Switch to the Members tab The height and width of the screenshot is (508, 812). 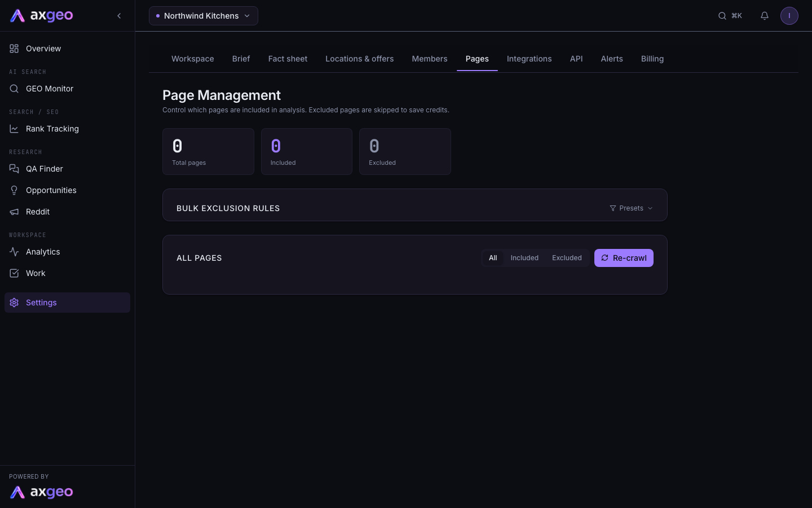[x=430, y=59]
